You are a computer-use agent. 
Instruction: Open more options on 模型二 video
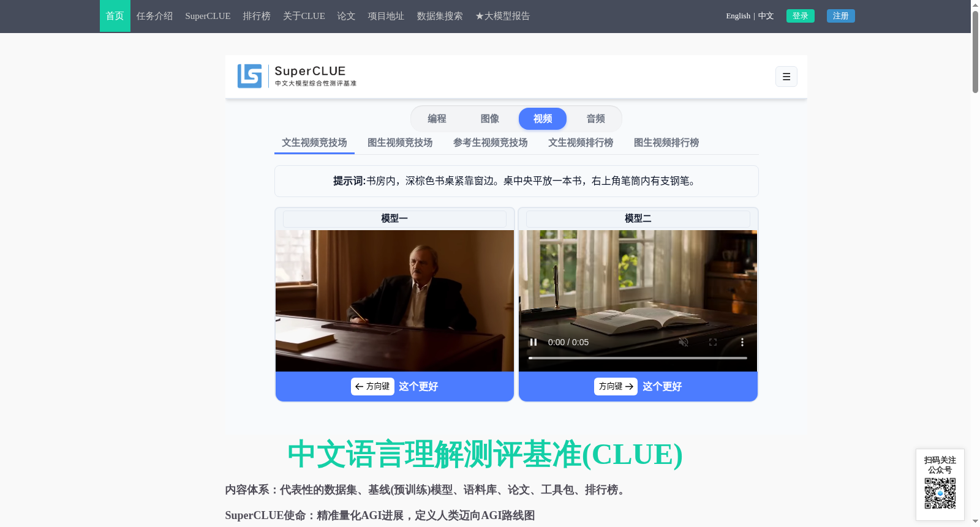[x=742, y=342]
